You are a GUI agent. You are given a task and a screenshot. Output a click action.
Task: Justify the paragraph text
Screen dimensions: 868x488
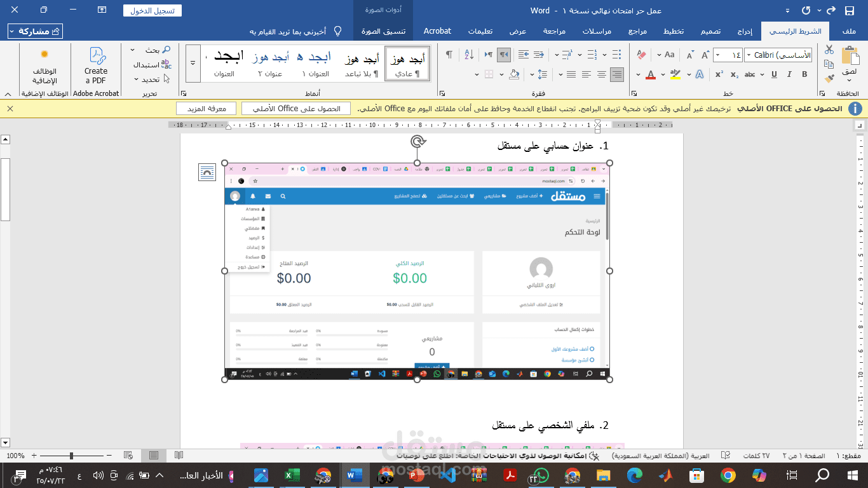pyautogui.click(x=571, y=75)
